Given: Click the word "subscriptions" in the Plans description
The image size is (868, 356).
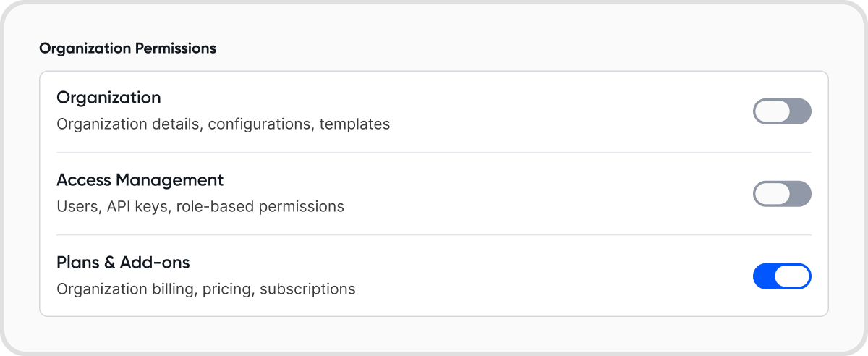Looking at the screenshot, I should pyautogui.click(x=307, y=289).
